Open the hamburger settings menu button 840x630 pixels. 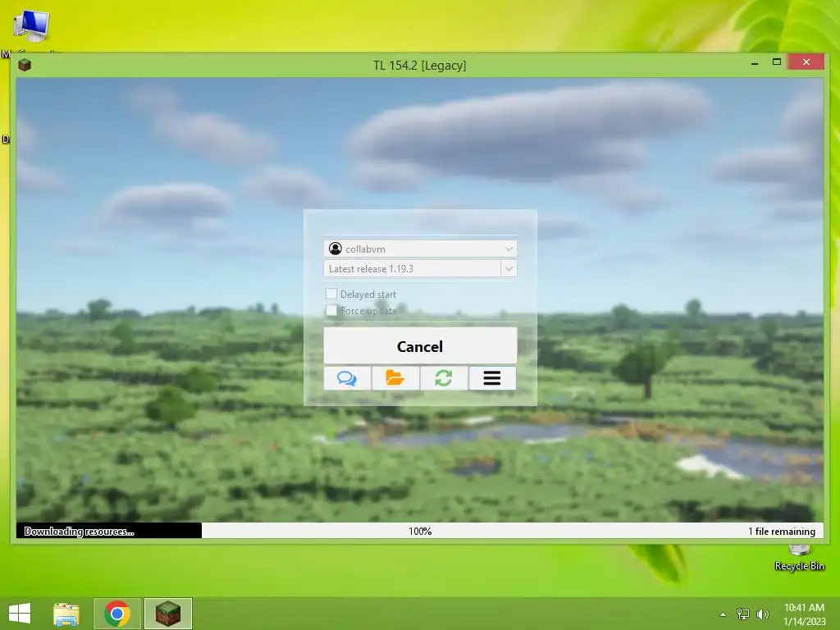492,378
